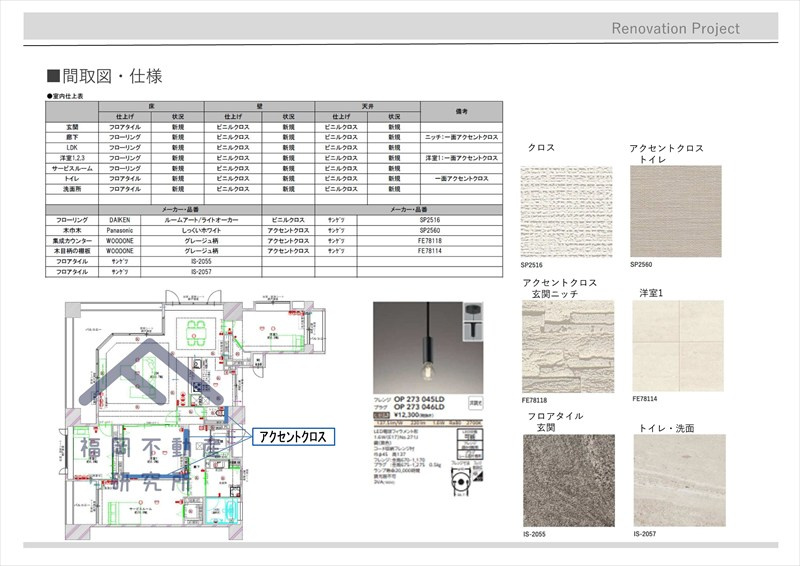
Task: Click the 'アクセントクロス 玄関ニッチ' sample heading
Action: click(x=560, y=288)
